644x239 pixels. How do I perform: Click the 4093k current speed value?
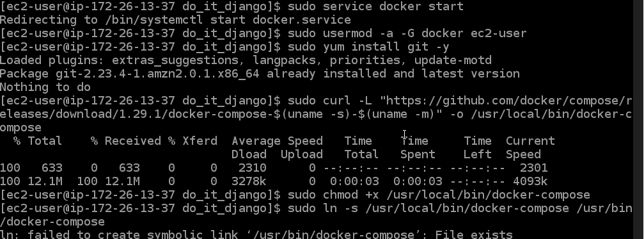click(x=530, y=181)
